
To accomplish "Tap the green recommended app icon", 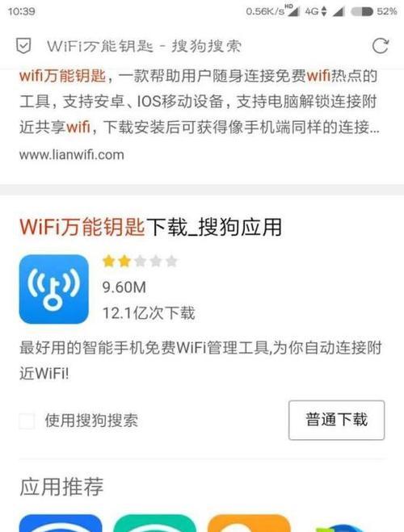I will point(154,523).
